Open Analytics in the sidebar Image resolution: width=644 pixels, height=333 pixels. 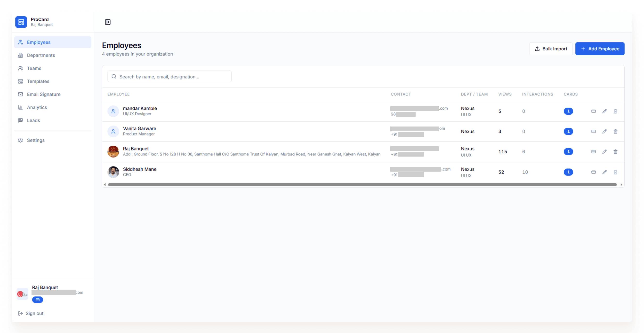[53, 107]
